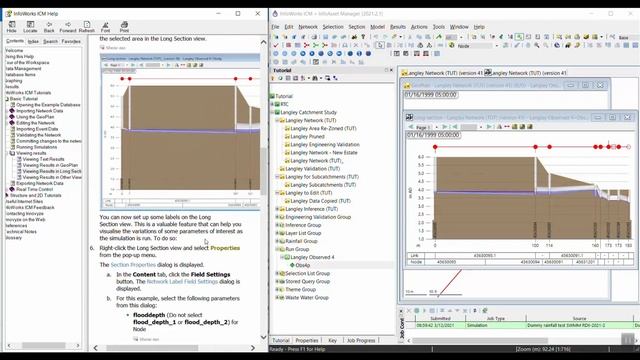
Task: Follow the green Properties link in Help text
Action: [225, 248]
